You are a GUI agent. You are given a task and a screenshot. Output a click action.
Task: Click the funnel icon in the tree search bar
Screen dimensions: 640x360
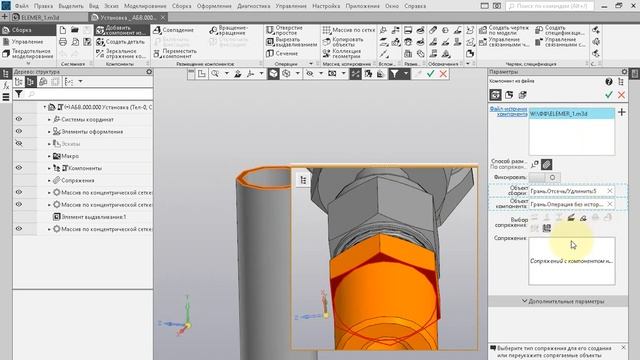(x=19, y=94)
